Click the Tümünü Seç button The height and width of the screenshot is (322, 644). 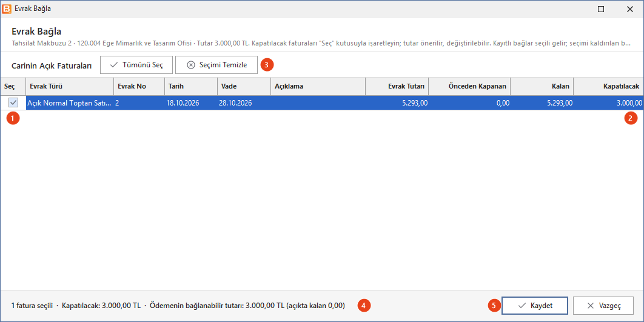(137, 65)
